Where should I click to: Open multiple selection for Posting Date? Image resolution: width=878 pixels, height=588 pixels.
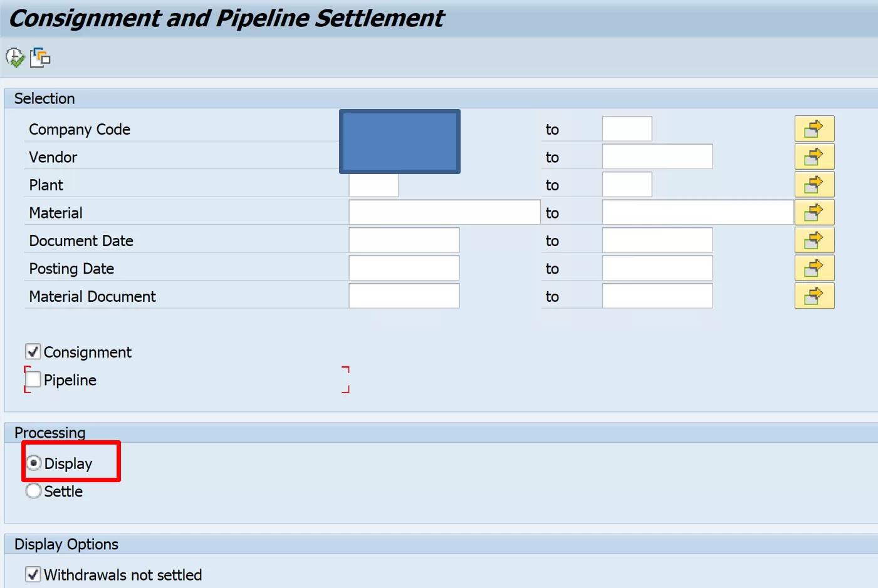(814, 268)
